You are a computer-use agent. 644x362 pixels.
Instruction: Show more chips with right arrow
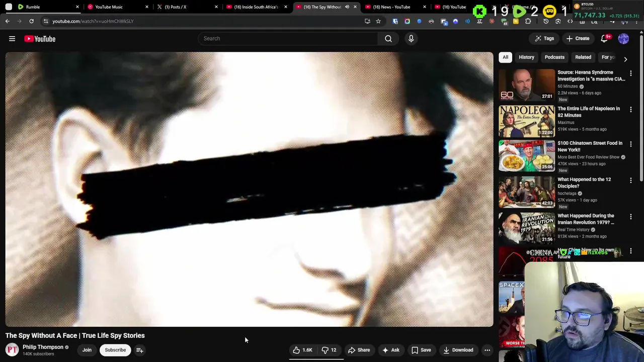pos(625,59)
